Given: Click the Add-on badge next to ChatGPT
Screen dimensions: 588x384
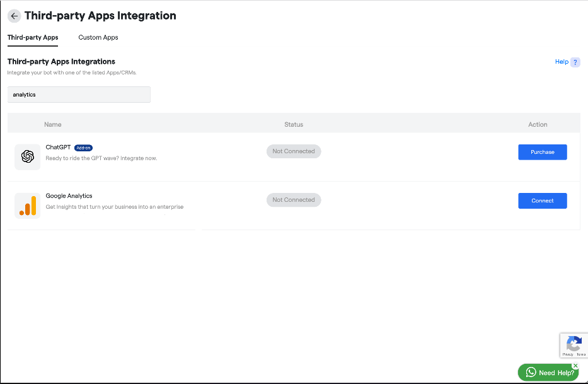Looking at the screenshot, I should pyautogui.click(x=83, y=148).
